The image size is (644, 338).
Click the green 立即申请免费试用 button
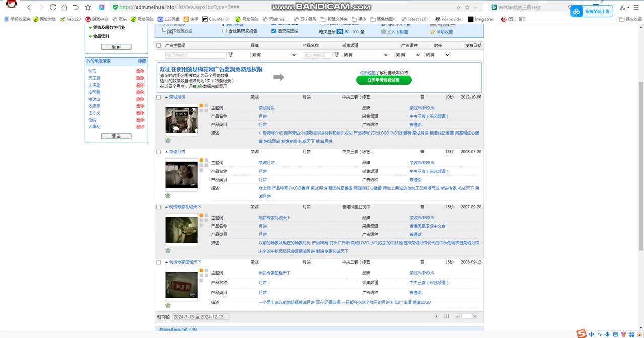(x=383, y=80)
